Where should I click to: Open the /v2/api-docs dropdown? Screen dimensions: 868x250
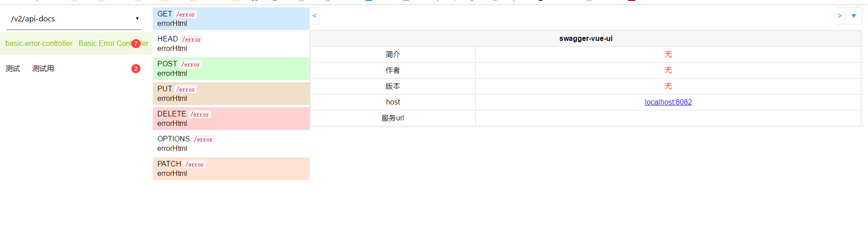tap(74, 19)
